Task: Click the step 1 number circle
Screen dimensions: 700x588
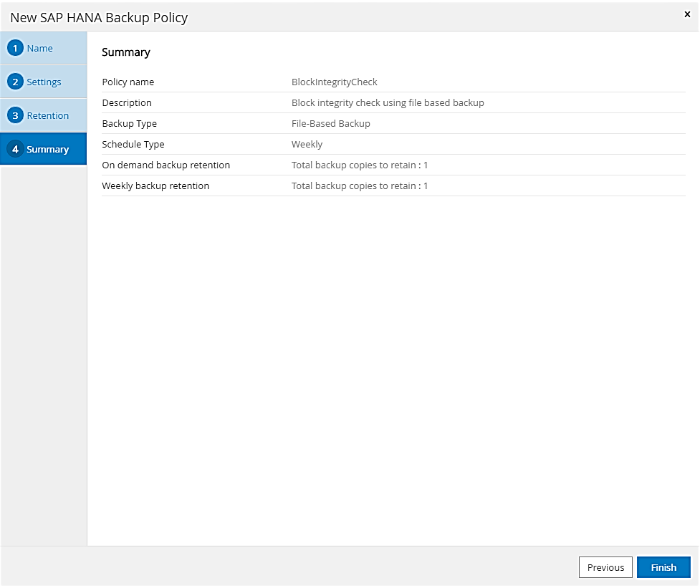Action: click(15, 48)
